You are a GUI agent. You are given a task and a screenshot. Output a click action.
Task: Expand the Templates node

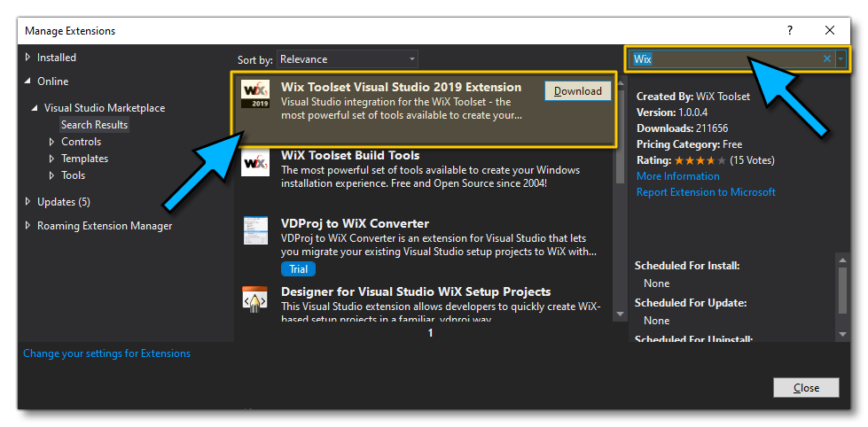(x=52, y=159)
